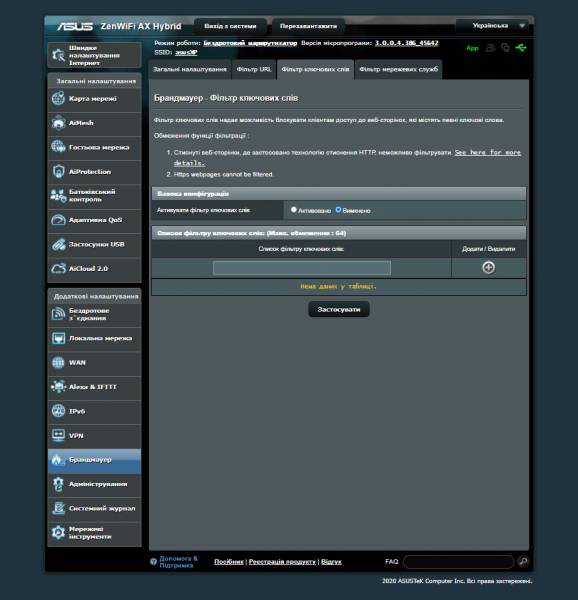Open the Українська language dropdown
Screen dimensions: 578x600
[493, 26]
